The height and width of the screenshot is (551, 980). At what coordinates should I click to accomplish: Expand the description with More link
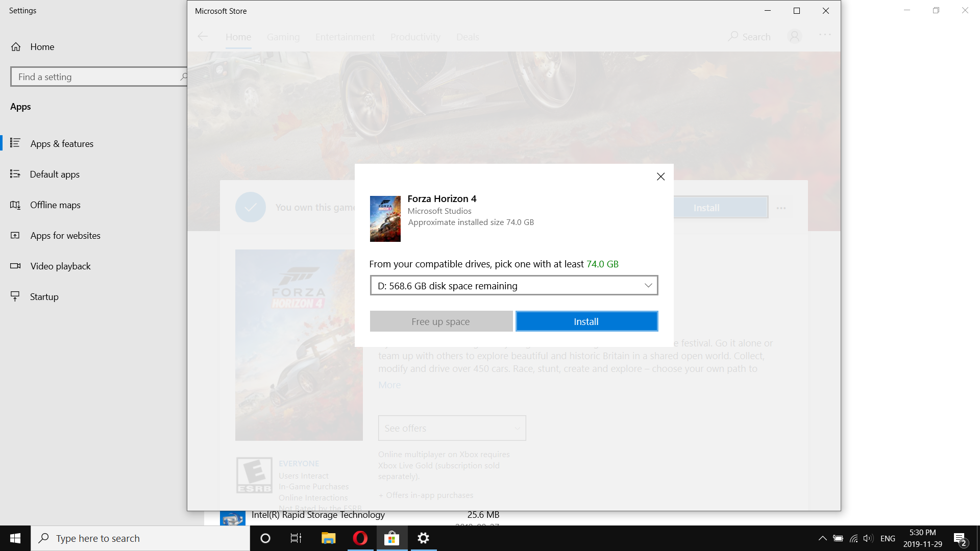(x=389, y=385)
